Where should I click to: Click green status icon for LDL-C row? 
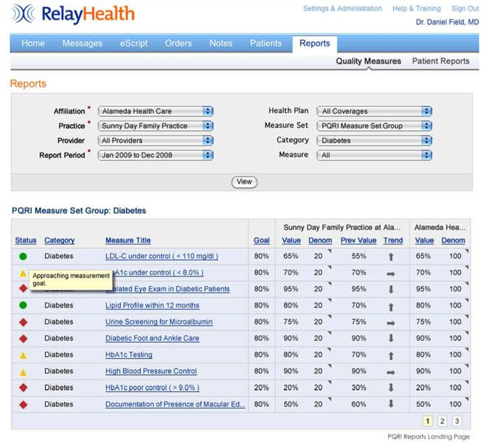[x=23, y=256]
